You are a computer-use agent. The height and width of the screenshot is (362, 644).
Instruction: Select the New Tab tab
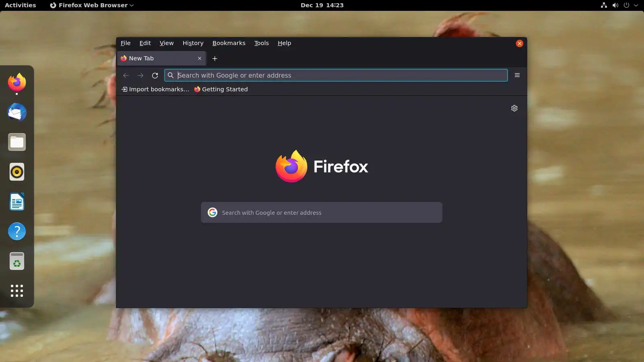(x=162, y=58)
